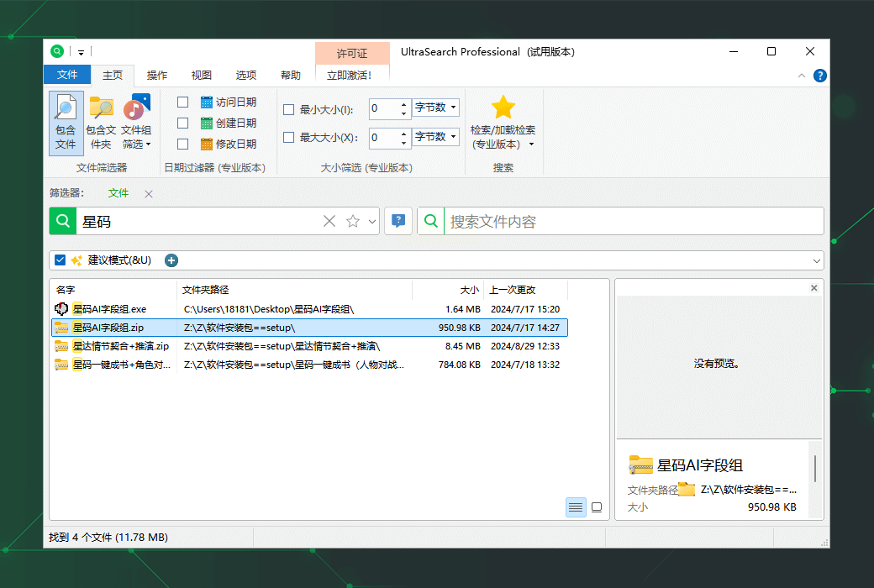This screenshot has width=874, height=588.
Task: Click the 立即激活! button
Action: pyautogui.click(x=349, y=75)
